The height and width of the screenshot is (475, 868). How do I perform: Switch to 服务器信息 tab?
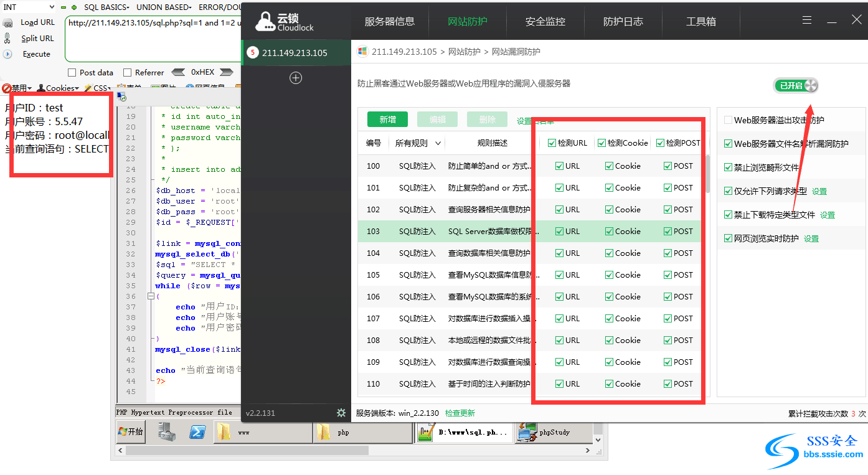[390, 21]
